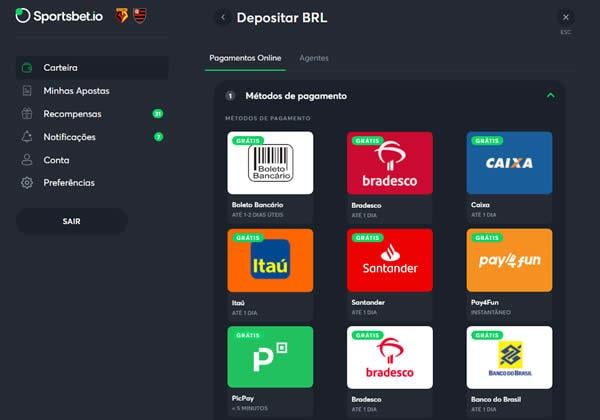This screenshot has width=600, height=420.
Task: Click the Sportsbet.io logo
Action: [x=59, y=16]
